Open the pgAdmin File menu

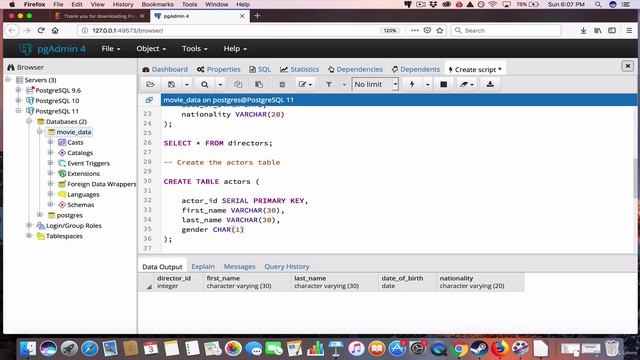pos(111,49)
